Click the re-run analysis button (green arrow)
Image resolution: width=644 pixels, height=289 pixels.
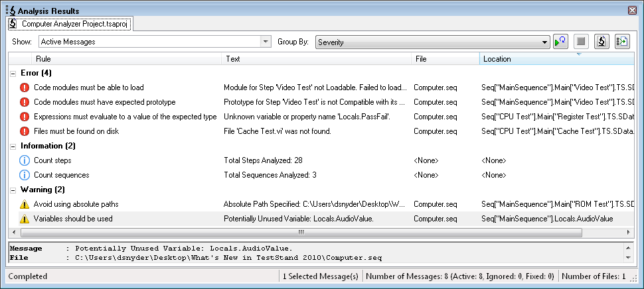coord(560,42)
